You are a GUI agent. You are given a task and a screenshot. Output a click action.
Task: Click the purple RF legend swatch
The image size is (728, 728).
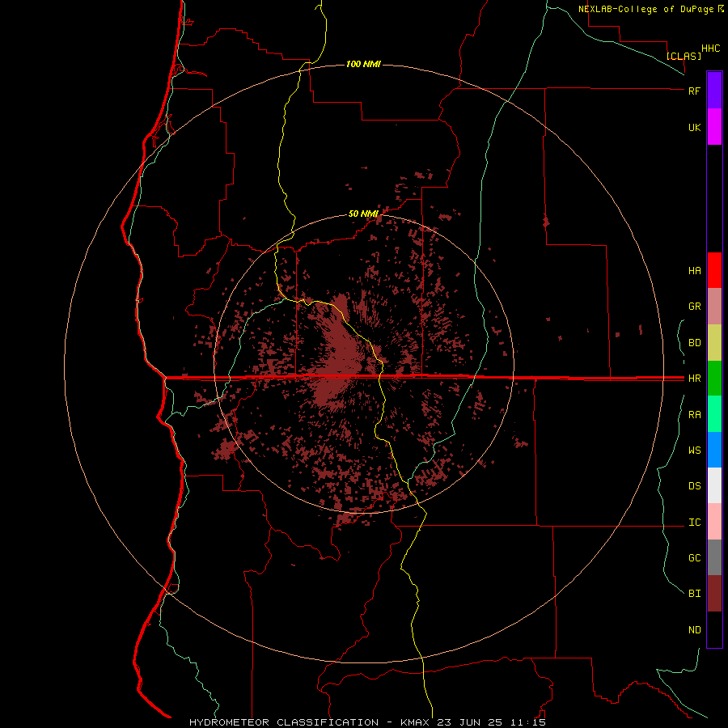714,91
